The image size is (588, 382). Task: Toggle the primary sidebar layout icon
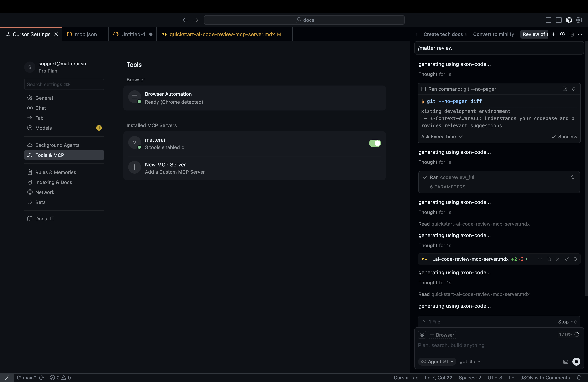click(x=548, y=20)
